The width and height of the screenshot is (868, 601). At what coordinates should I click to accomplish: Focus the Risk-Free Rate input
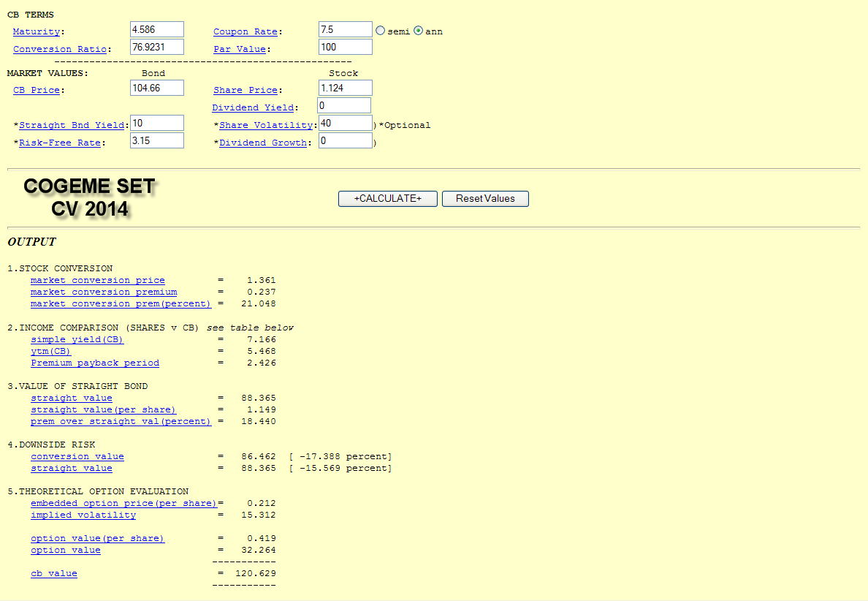(x=156, y=140)
